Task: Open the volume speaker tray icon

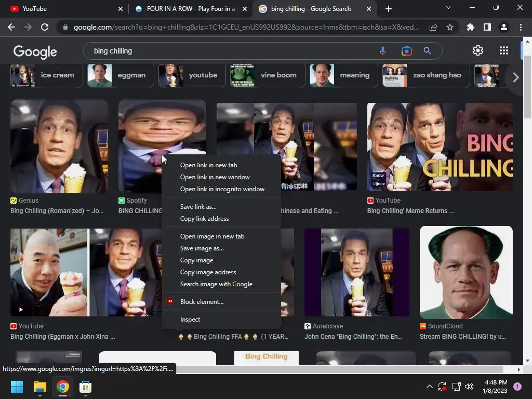Action: pyautogui.click(x=469, y=387)
